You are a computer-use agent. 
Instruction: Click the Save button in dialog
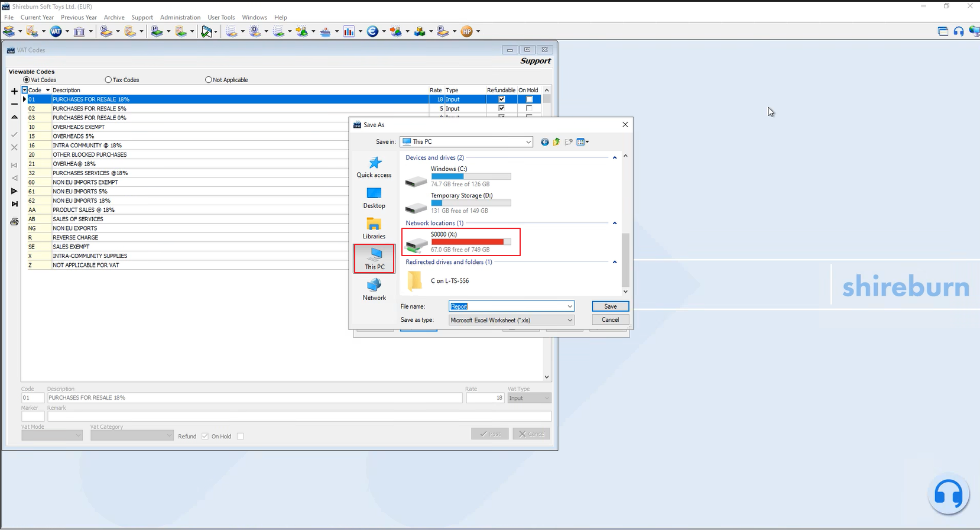[x=610, y=306]
